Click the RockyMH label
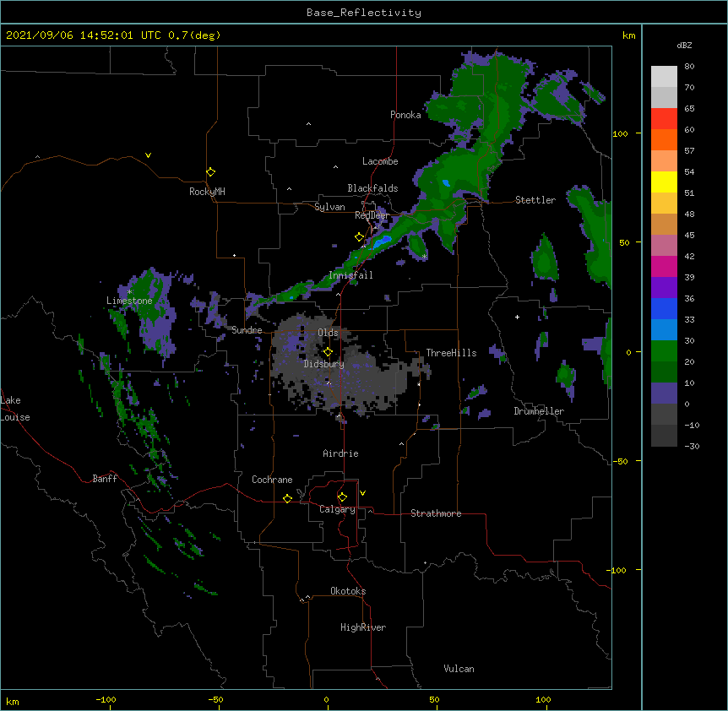The image size is (728, 711). pos(207,192)
